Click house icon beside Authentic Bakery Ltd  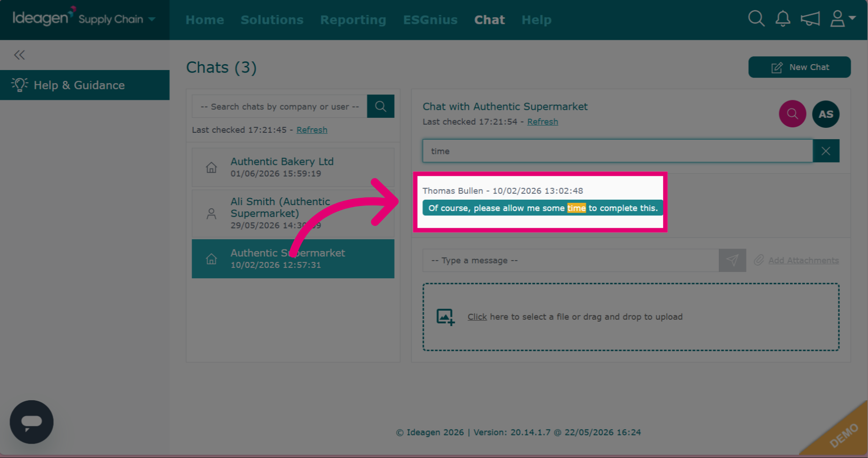(211, 168)
